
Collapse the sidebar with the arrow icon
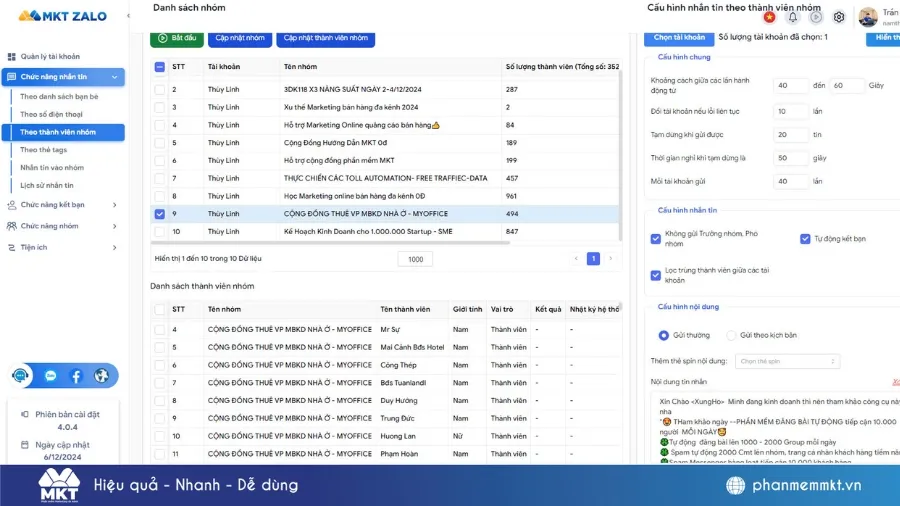point(128,15)
